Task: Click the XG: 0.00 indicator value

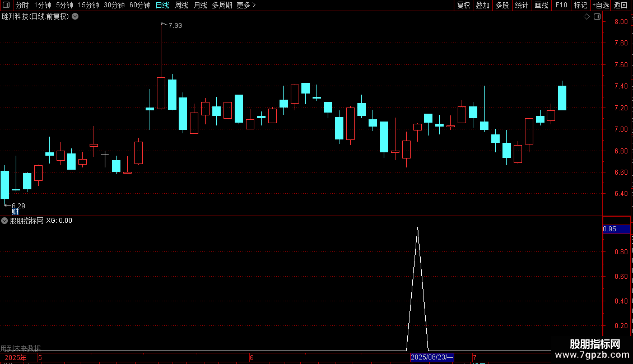Action: point(59,221)
